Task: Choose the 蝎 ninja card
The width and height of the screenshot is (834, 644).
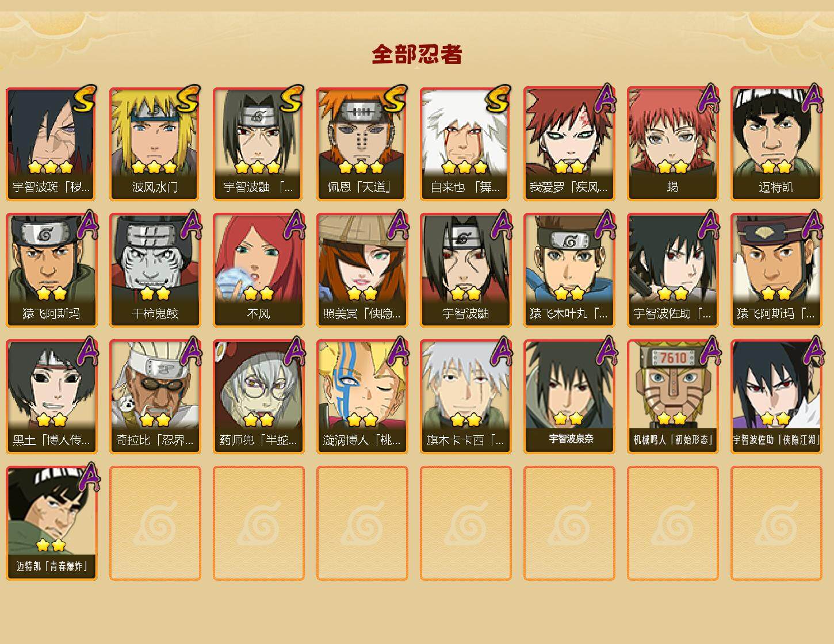Action: (672, 144)
